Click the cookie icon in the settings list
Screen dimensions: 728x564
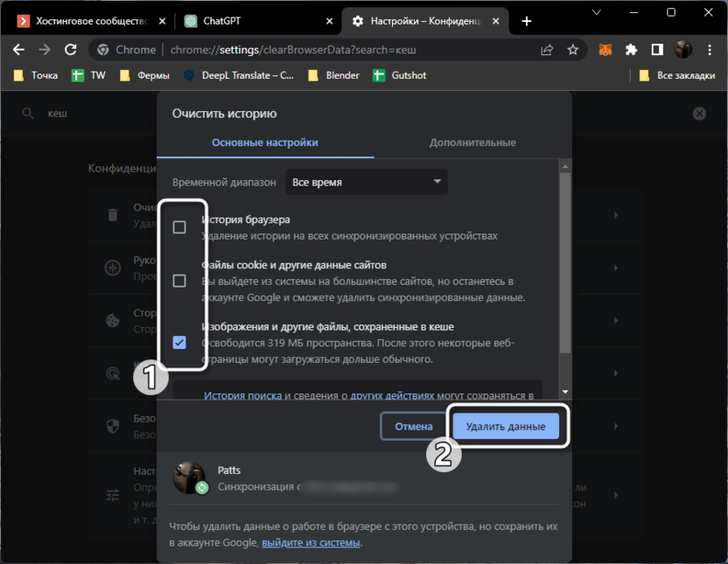click(x=113, y=321)
